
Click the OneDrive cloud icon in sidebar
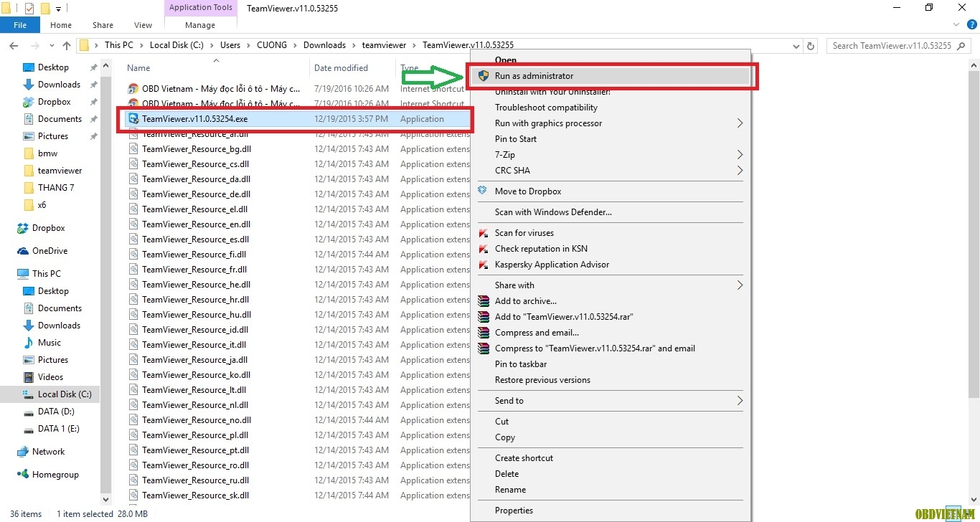pyautogui.click(x=23, y=251)
